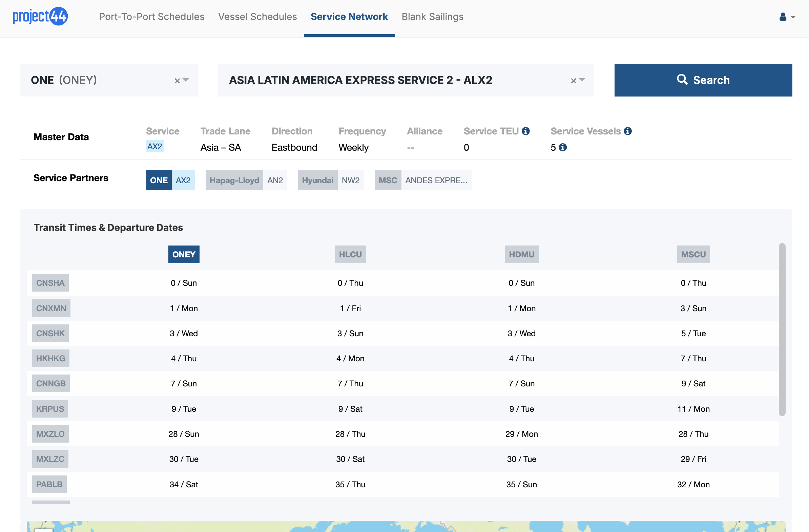This screenshot has width=809, height=532.
Task: Click the info icon beside vessel count 5
Action: [563, 147]
